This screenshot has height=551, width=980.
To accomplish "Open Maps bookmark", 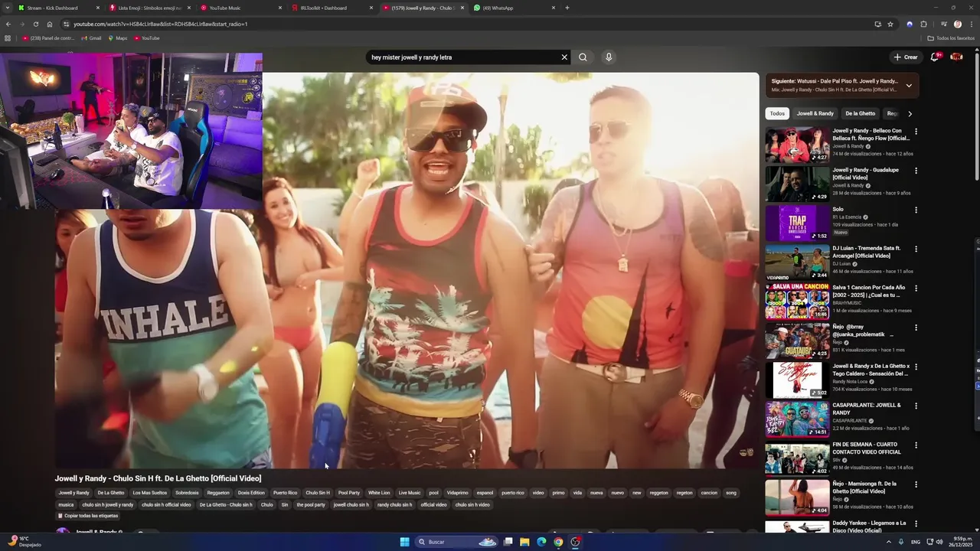I will [x=117, y=37].
